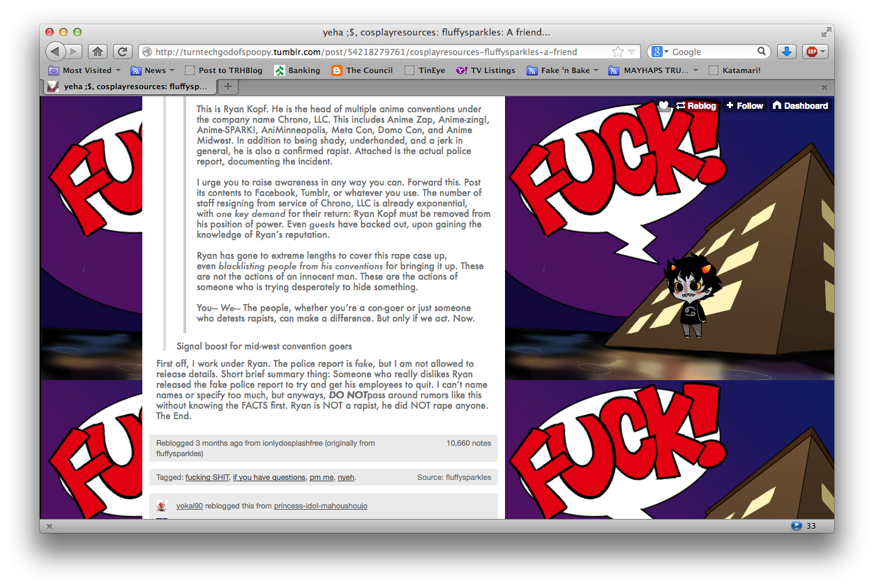Bookmark this page with the star
874x588 pixels.
(617, 52)
